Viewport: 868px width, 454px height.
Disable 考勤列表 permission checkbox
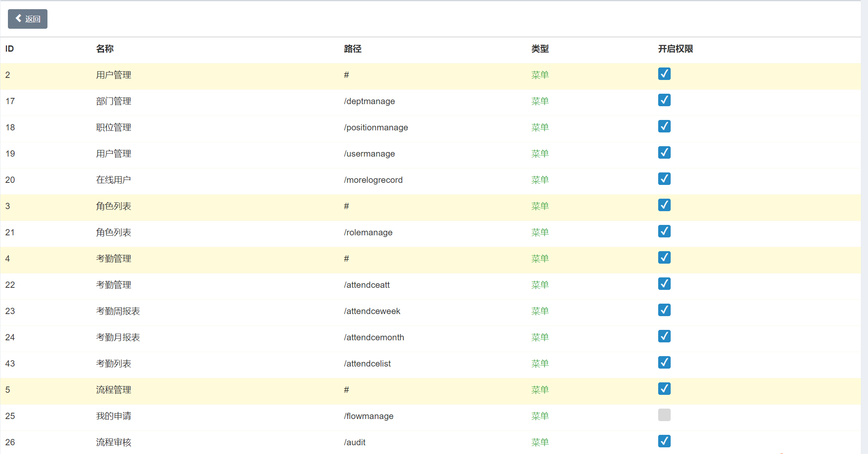(664, 362)
